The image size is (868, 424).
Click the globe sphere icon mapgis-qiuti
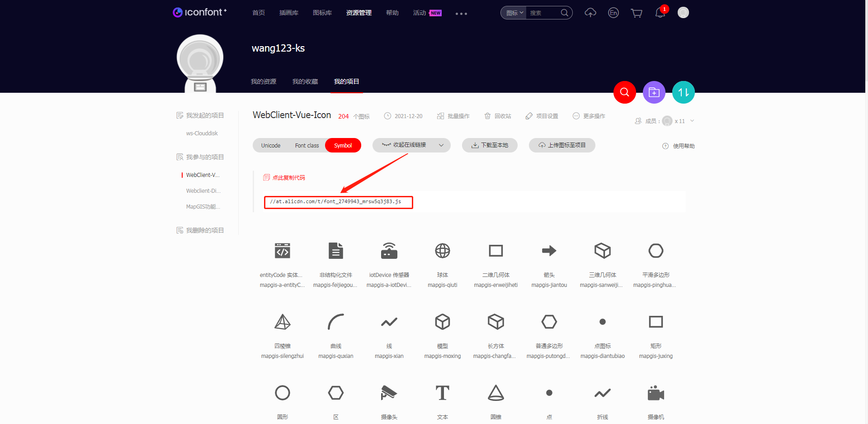pyautogui.click(x=442, y=251)
